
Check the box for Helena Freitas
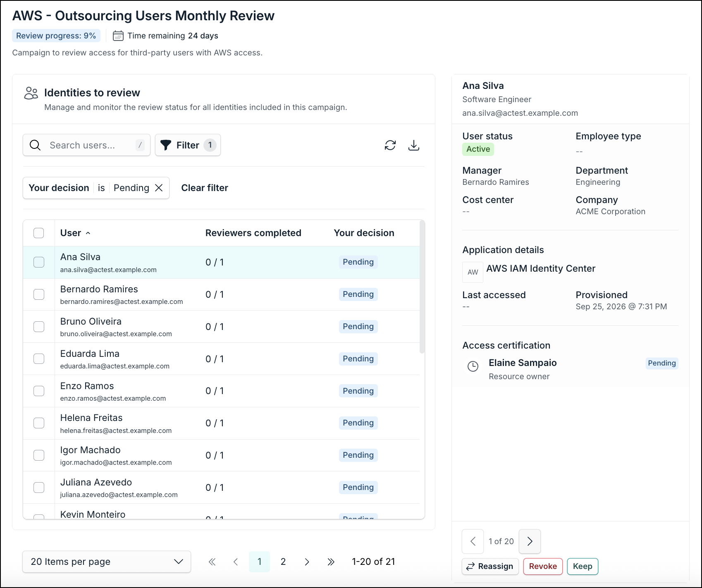click(39, 423)
